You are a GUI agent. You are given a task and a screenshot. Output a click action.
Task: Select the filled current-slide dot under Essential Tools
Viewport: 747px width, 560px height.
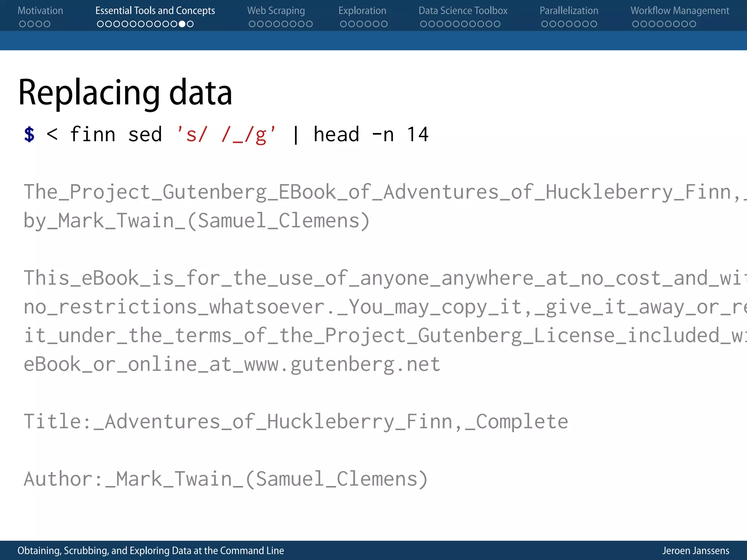click(182, 24)
